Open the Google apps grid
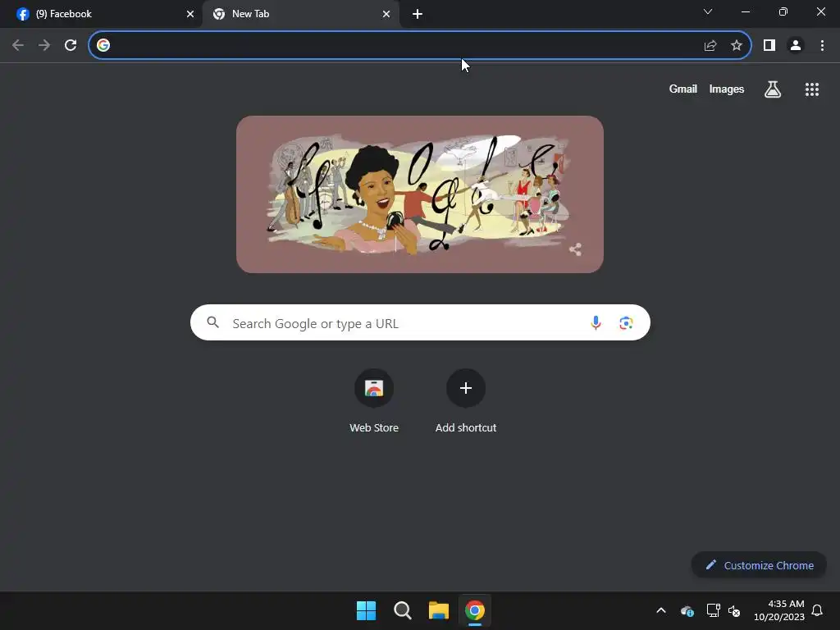Viewport: 840px width, 630px height. [x=812, y=89]
